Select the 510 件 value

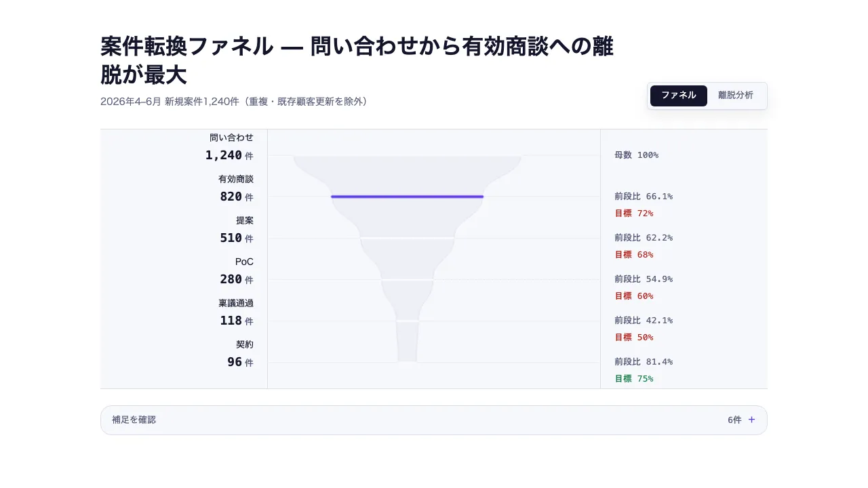click(237, 238)
